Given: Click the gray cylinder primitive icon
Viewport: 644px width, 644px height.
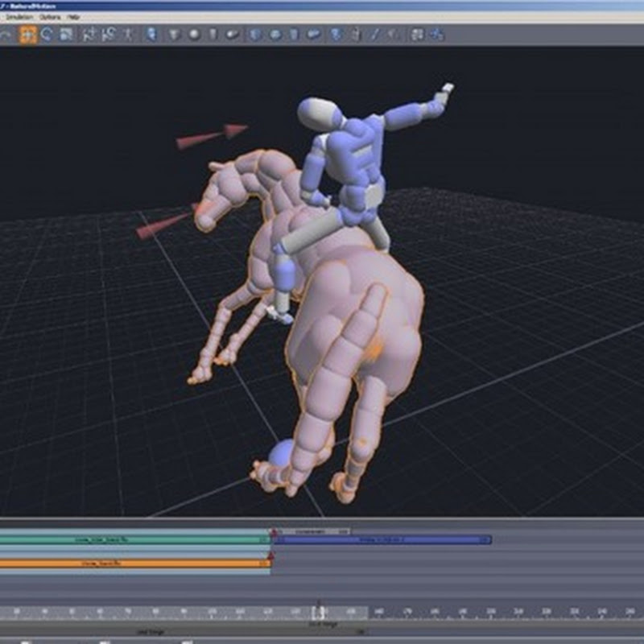Looking at the screenshot, I should coord(213,34).
